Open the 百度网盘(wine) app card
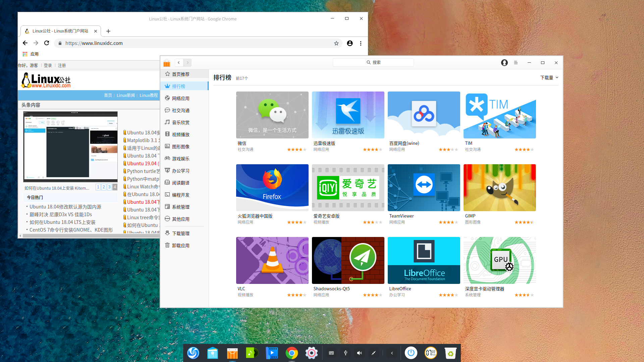Viewport: 644px width, 362px height. point(424,122)
